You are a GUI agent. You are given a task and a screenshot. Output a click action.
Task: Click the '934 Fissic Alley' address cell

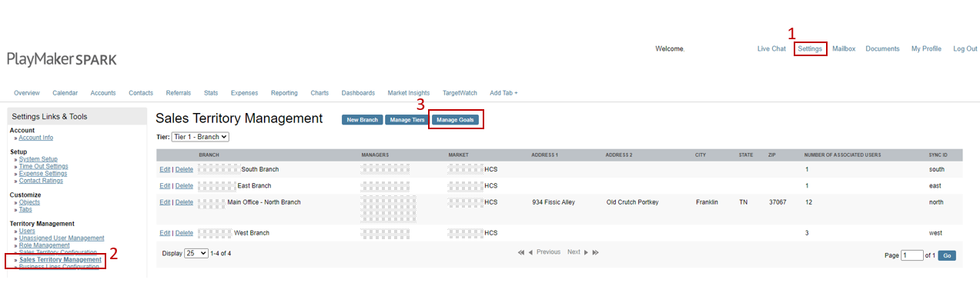pyautogui.click(x=553, y=202)
